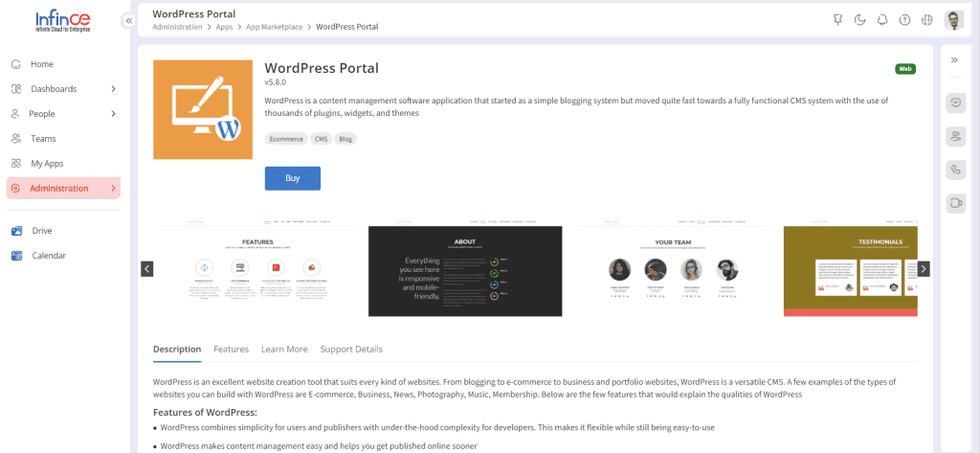Click Administration breadcrumb link

point(177,27)
